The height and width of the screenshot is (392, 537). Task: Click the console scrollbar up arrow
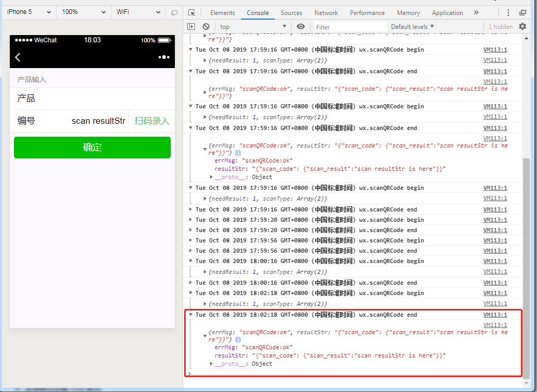pos(526,38)
